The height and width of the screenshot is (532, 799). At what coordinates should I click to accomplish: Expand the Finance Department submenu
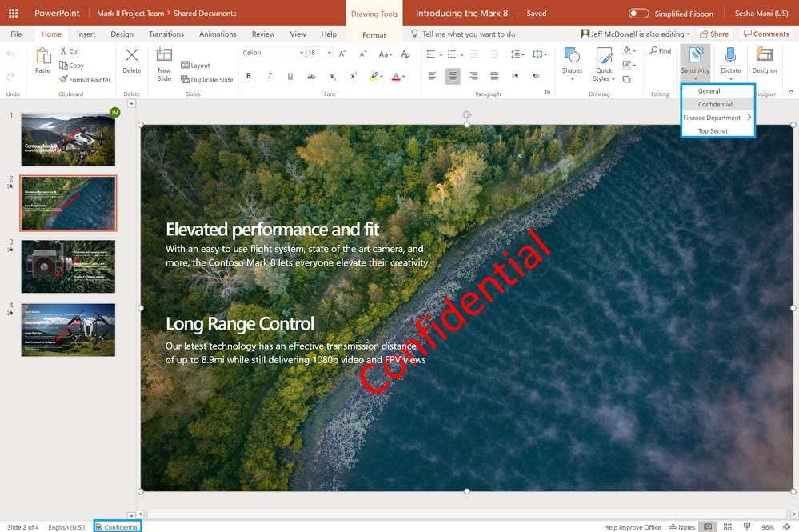717,118
